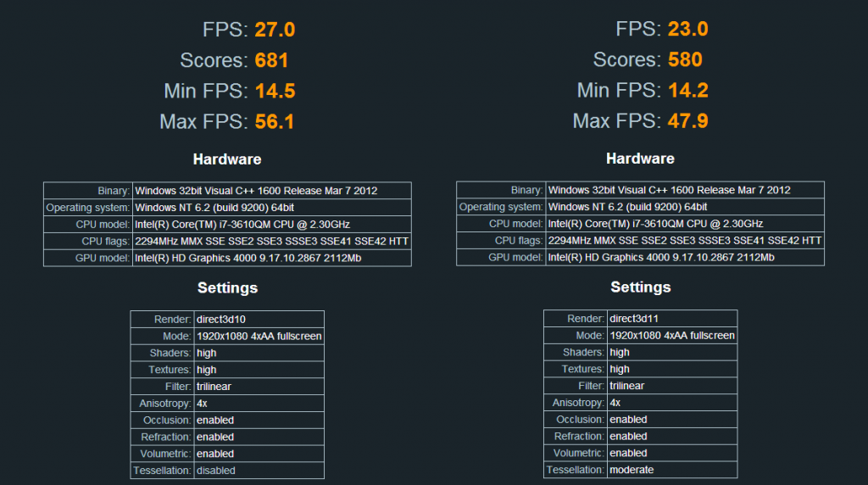The image size is (868, 485).
Task: Click the Scores value 580
Action: (685, 60)
